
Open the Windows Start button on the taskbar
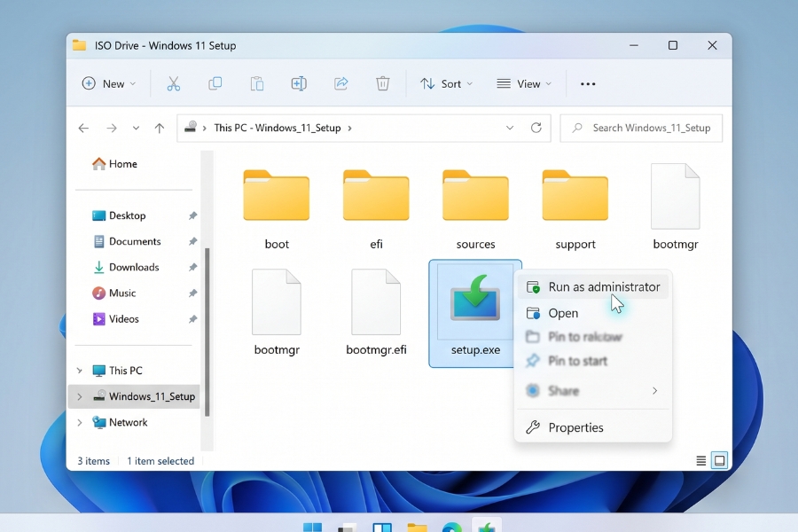312,528
